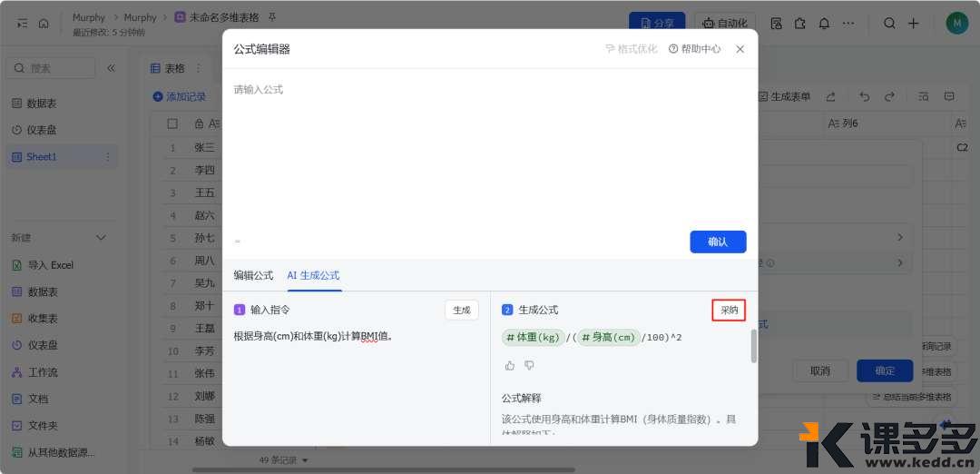Click the 生成 button beside 输入指令
The image size is (980, 474).
[x=462, y=310]
